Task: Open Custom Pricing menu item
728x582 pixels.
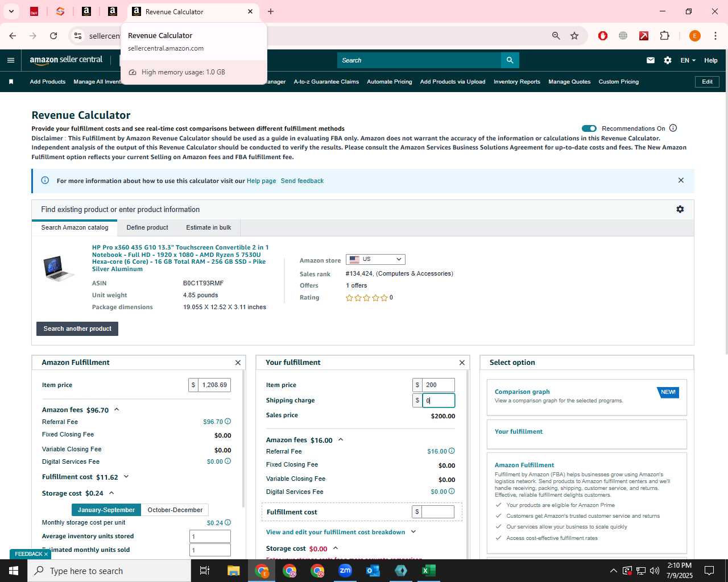Action: (619, 82)
